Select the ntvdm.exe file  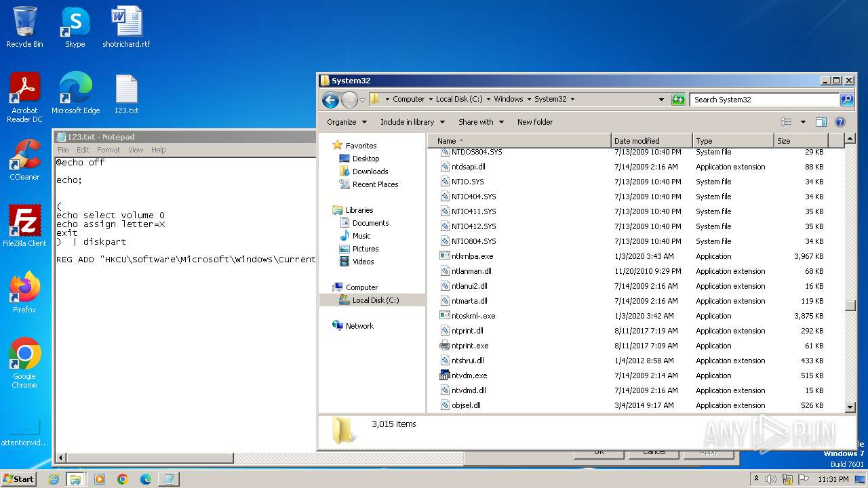pyautogui.click(x=469, y=375)
